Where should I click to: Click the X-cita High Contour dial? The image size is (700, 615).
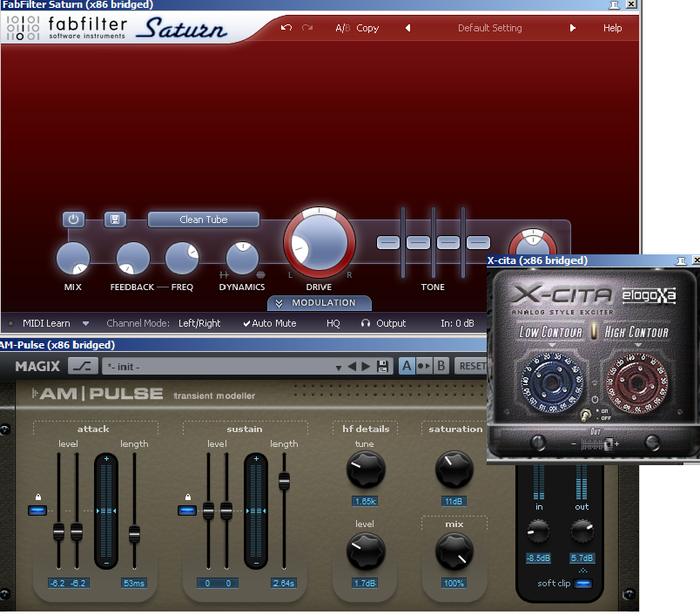pos(636,382)
